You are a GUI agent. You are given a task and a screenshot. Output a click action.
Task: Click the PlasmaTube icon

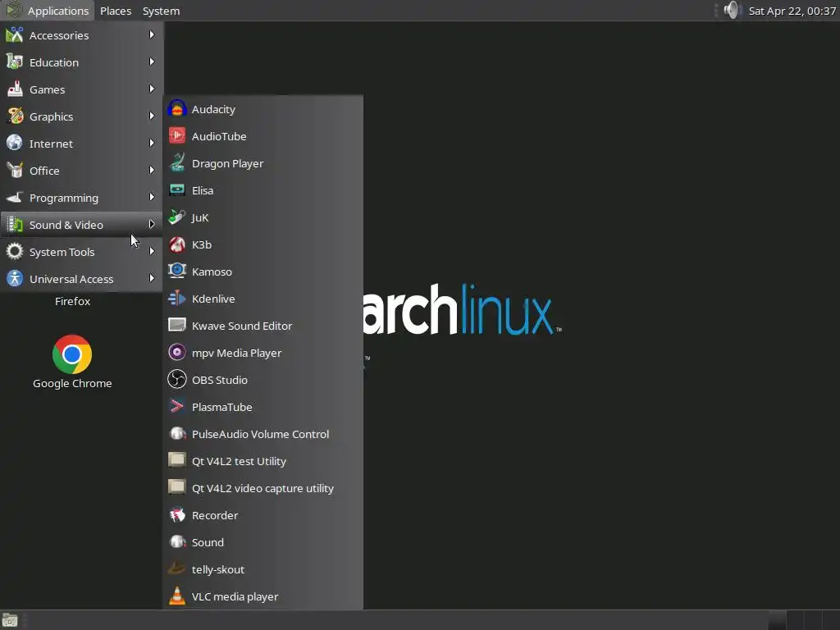coord(177,407)
